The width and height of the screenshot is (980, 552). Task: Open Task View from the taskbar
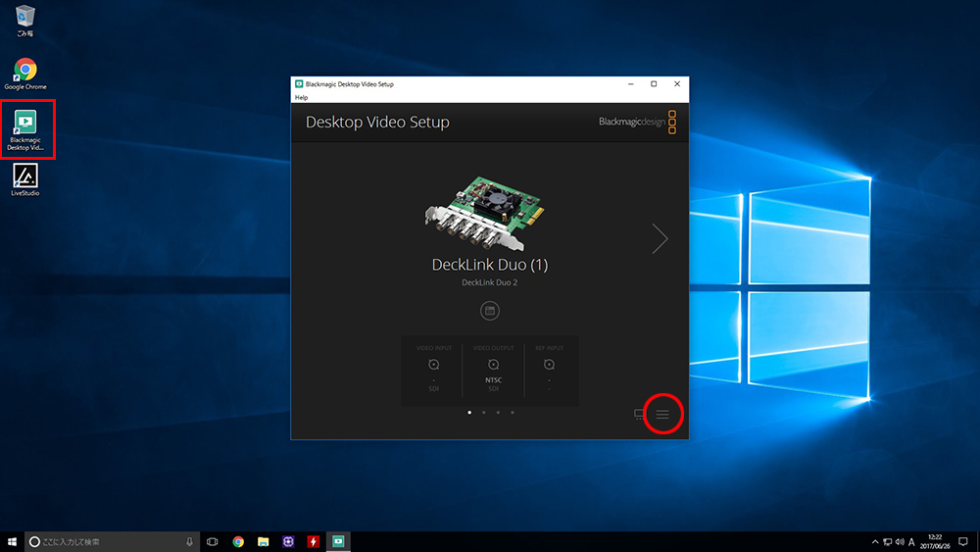coord(213,541)
